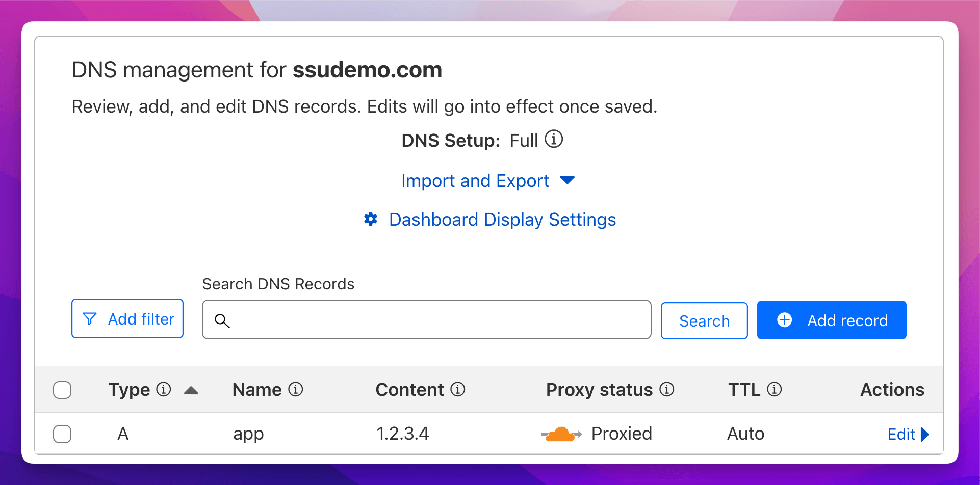Click inside the Search DNS Records field
The height and width of the screenshot is (485, 980).
click(x=426, y=319)
